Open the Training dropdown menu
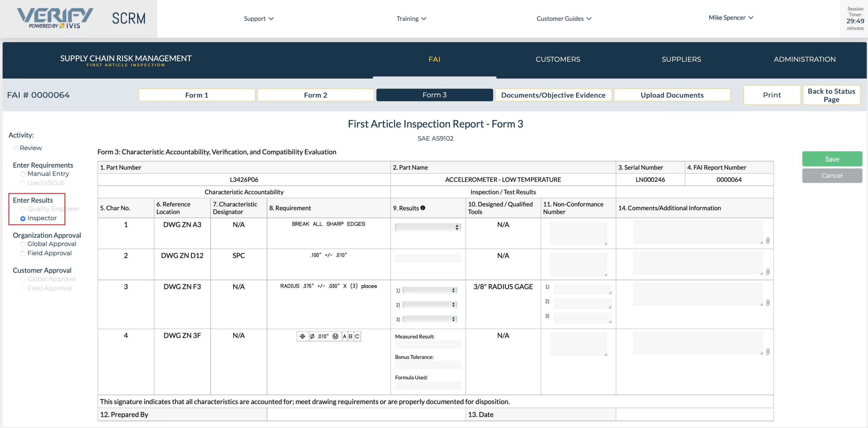Image resolution: width=868 pixels, height=428 pixels. pyautogui.click(x=411, y=19)
